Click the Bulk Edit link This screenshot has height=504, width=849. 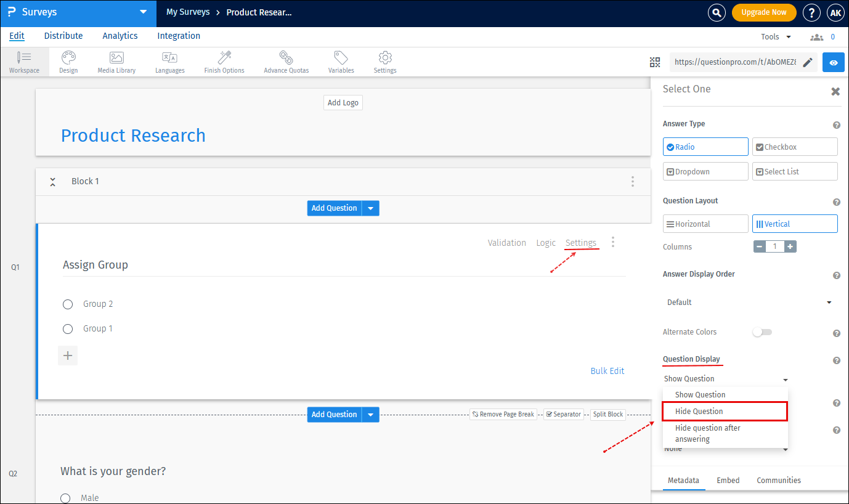pos(607,371)
